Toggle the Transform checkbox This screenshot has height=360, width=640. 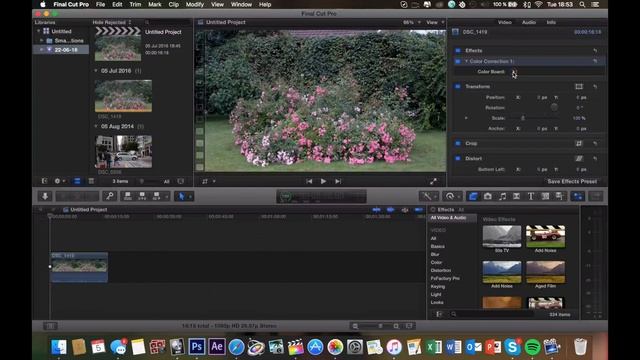tap(458, 87)
